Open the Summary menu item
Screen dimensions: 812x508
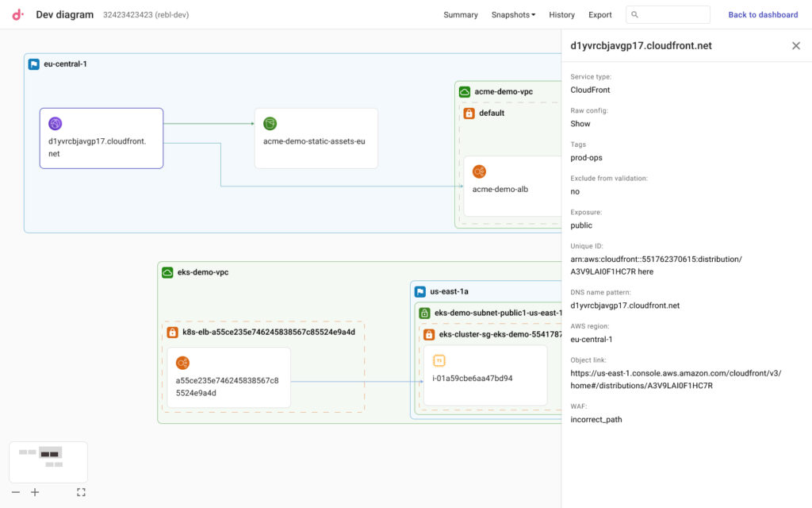tap(461, 15)
